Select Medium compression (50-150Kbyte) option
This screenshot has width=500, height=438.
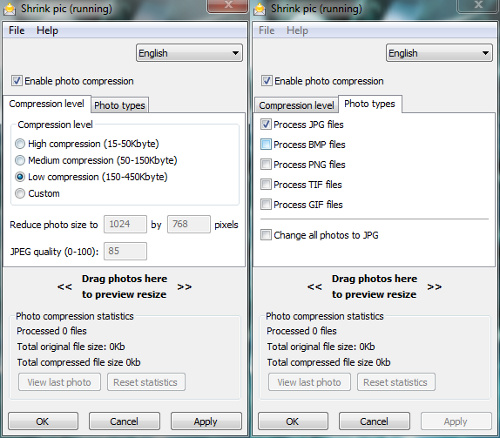click(20, 160)
